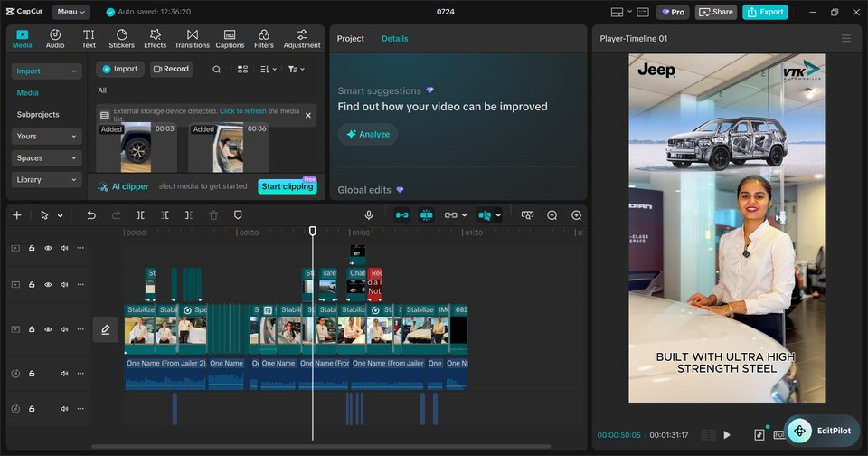Open the layout dropdown in title bar
Image resolution: width=868 pixels, height=456 pixels.
(x=629, y=12)
